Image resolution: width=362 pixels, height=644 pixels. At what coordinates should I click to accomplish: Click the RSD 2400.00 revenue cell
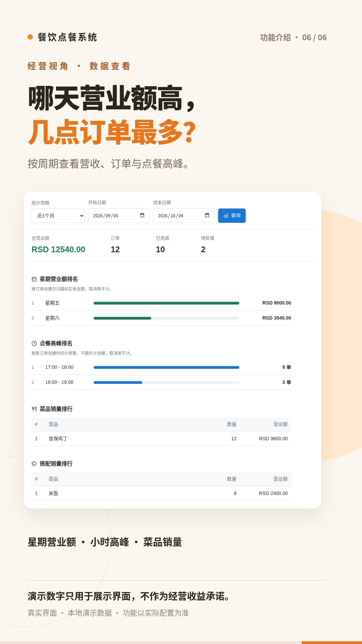[273, 493]
